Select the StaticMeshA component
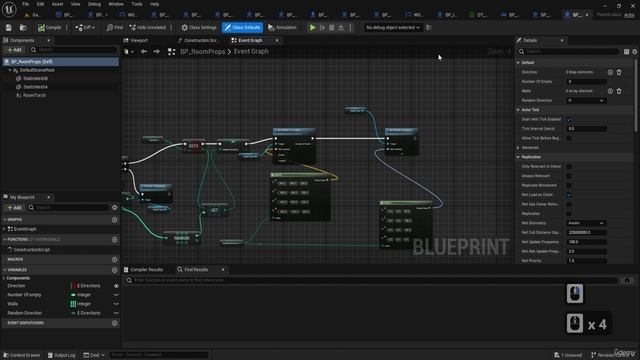This screenshot has width=640, height=360. [35, 87]
